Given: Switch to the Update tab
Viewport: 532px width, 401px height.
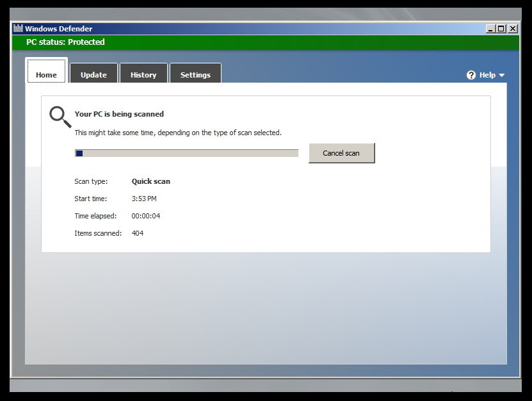Looking at the screenshot, I should coord(93,74).
